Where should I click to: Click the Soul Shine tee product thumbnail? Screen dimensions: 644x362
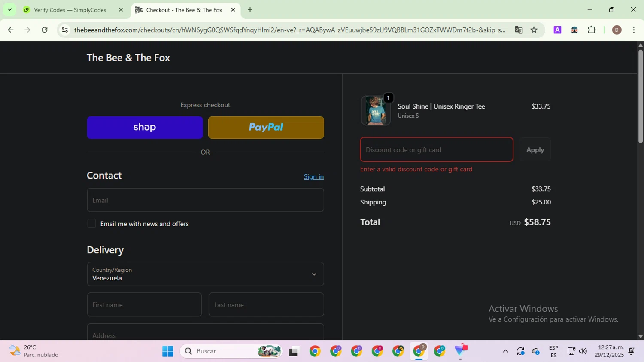click(376, 110)
